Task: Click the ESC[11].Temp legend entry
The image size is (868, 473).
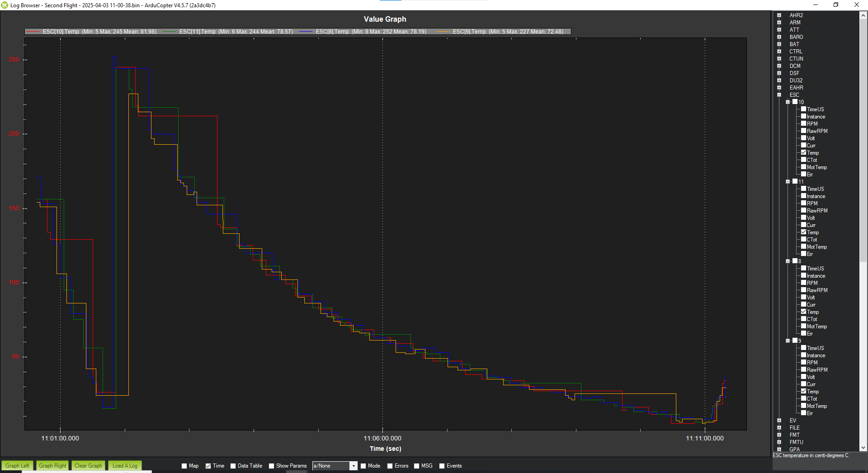Action: tap(228, 32)
